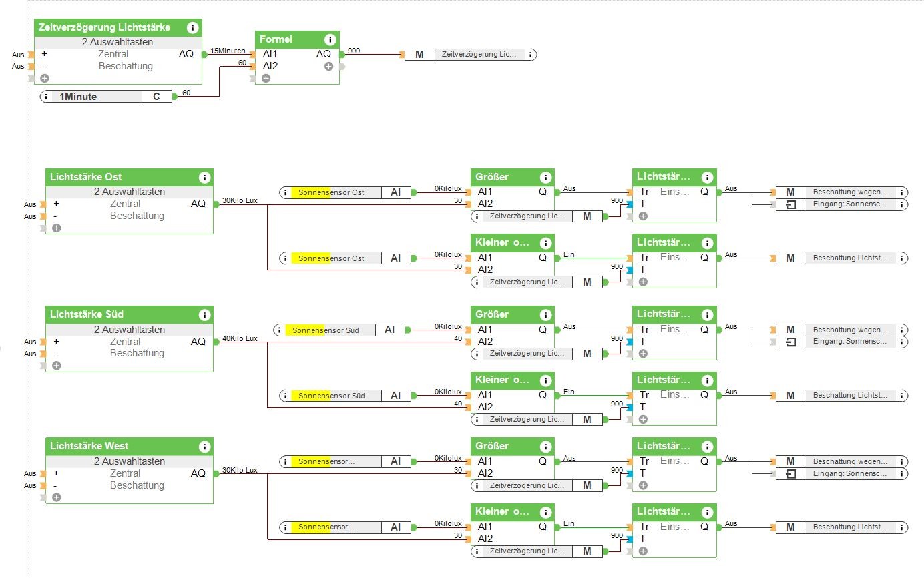Open info icon of the 1Minute constant
This screenshot has width=924, height=578.
[x=47, y=97]
